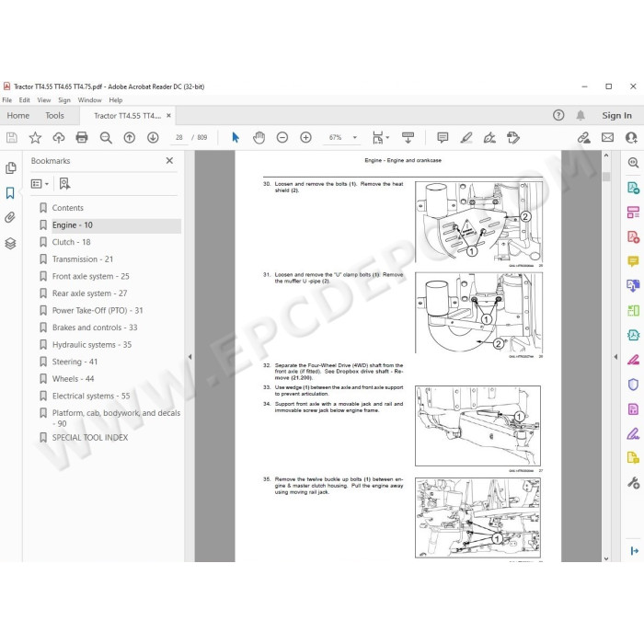Close the Tractor TT4.55 document tab

pyautogui.click(x=168, y=116)
